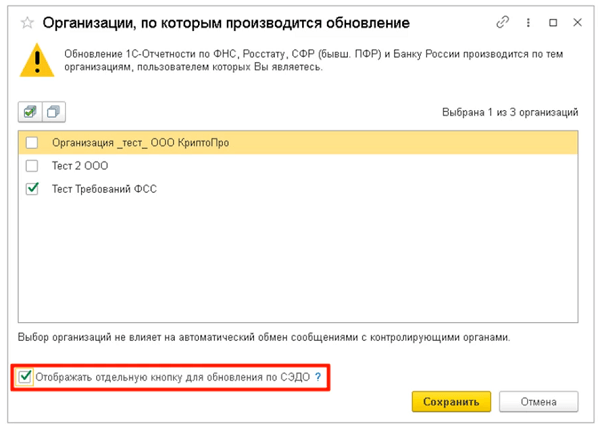
Task: Copy link to this form via chain icon
Action: pos(502,22)
